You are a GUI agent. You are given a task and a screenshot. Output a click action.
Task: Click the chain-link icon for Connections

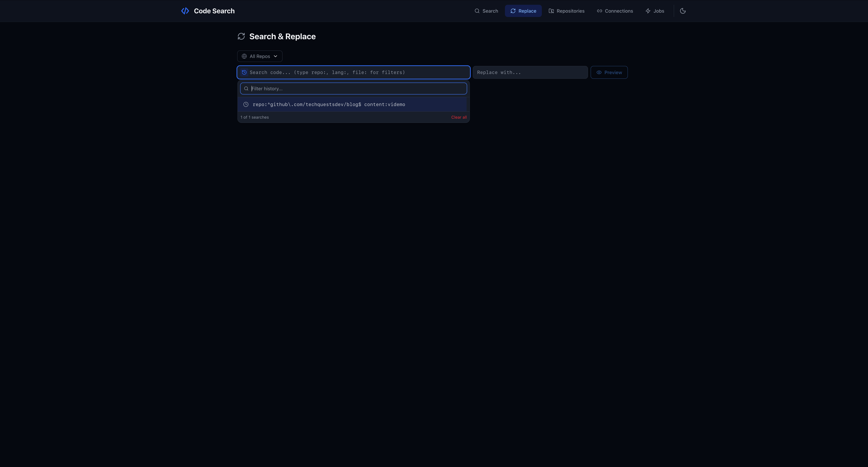[x=599, y=11]
